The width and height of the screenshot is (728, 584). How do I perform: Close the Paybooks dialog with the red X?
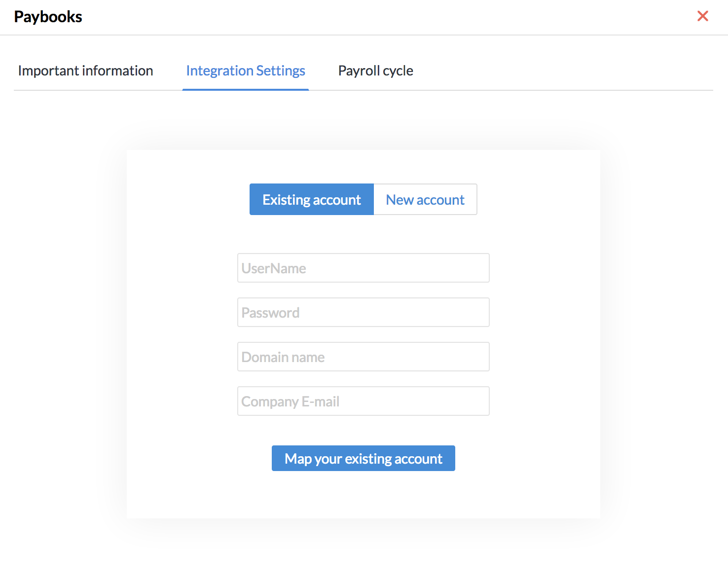(x=702, y=16)
